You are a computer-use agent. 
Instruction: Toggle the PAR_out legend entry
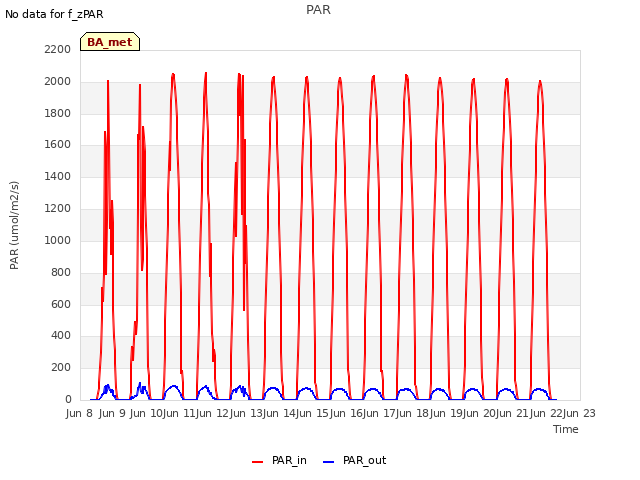pyautogui.click(x=354, y=460)
